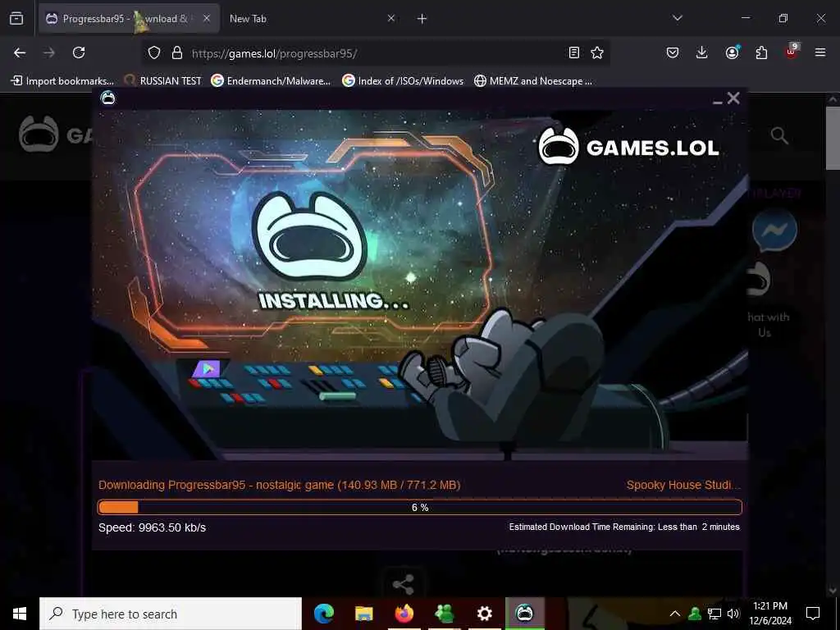Click the green user tray icon
Screen dimensions: 840x630
[695, 614]
